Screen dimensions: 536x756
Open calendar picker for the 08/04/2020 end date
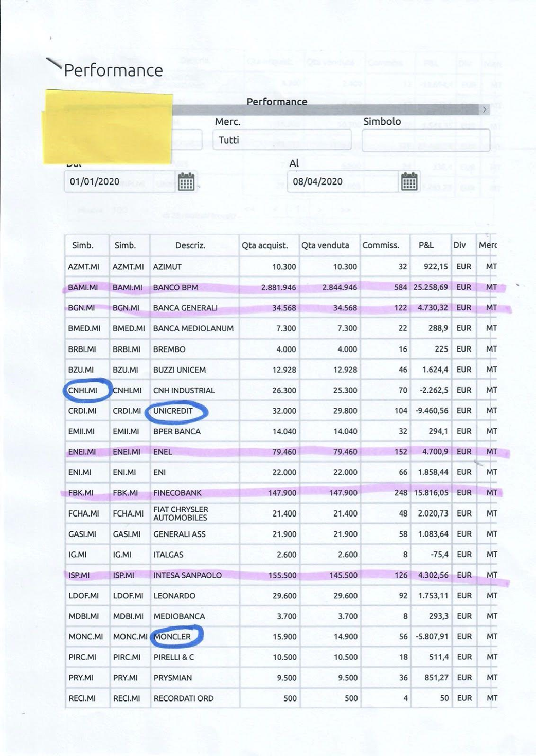tap(409, 181)
